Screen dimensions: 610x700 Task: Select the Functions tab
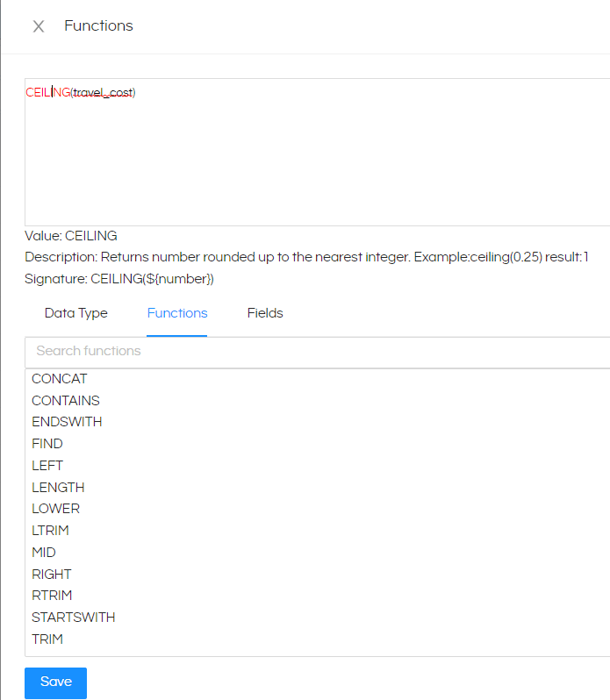[x=177, y=313]
